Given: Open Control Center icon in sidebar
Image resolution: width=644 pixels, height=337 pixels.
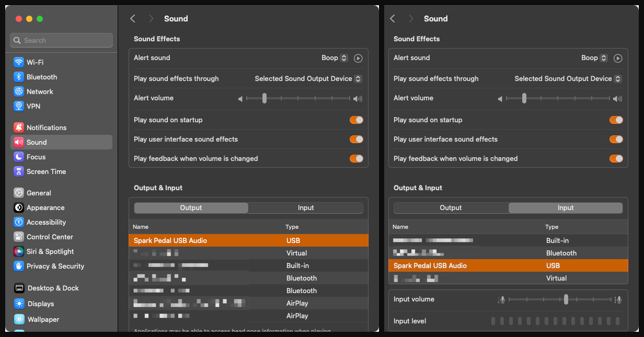Looking at the screenshot, I should 19,237.
